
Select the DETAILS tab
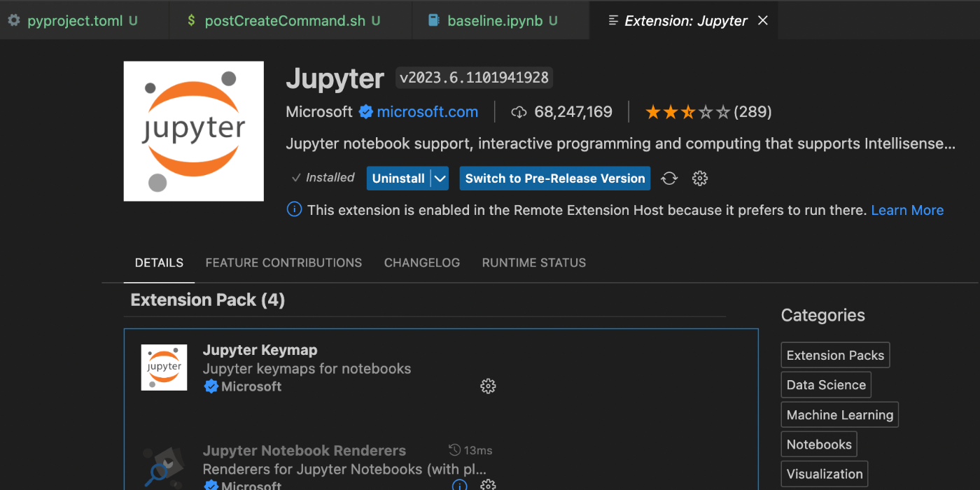159,263
